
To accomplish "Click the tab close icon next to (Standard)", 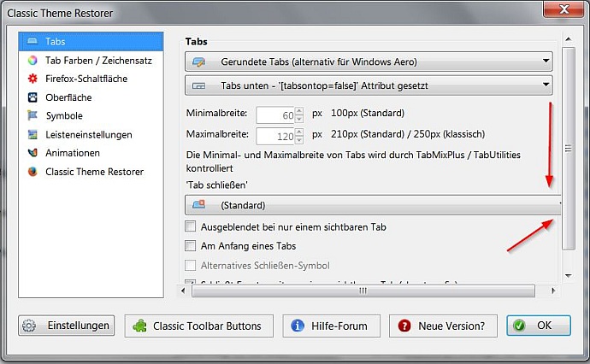I will pyautogui.click(x=198, y=204).
